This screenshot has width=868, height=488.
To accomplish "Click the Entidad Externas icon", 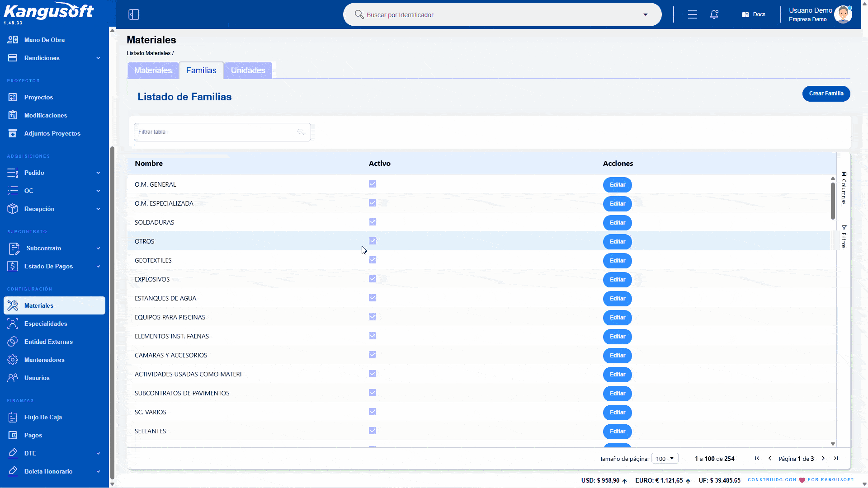I will (x=13, y=342).
